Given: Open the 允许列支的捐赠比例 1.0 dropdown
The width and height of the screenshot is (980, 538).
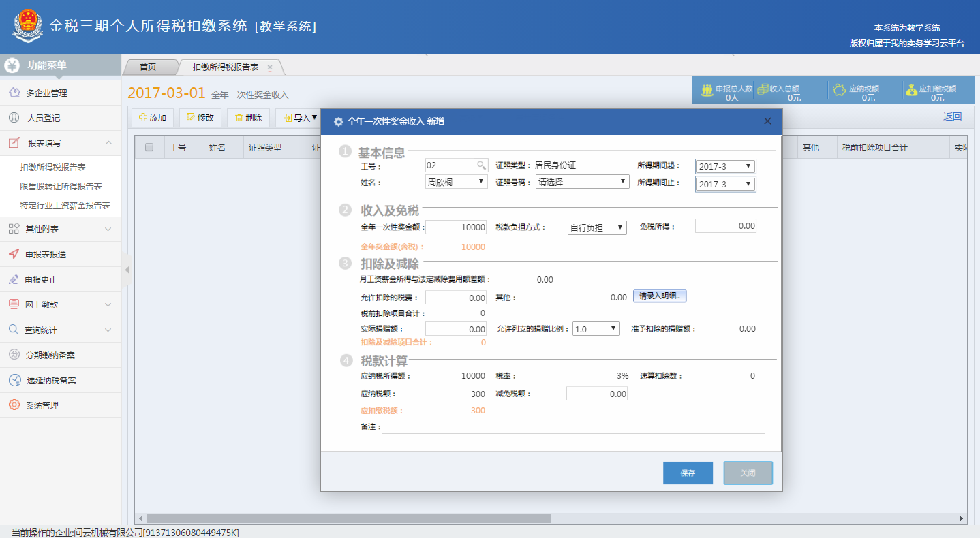Looking at the screenshot, I should (x=596, y=328).
